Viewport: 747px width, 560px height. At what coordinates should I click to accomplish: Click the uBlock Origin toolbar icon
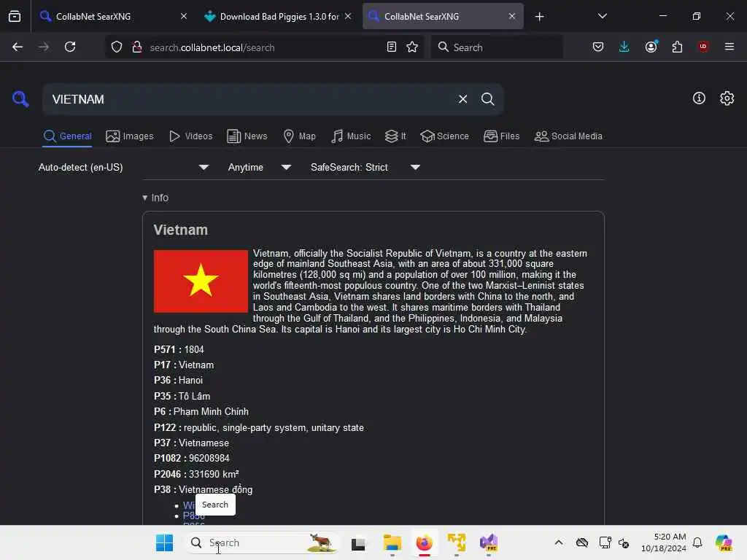click(703, 47)
